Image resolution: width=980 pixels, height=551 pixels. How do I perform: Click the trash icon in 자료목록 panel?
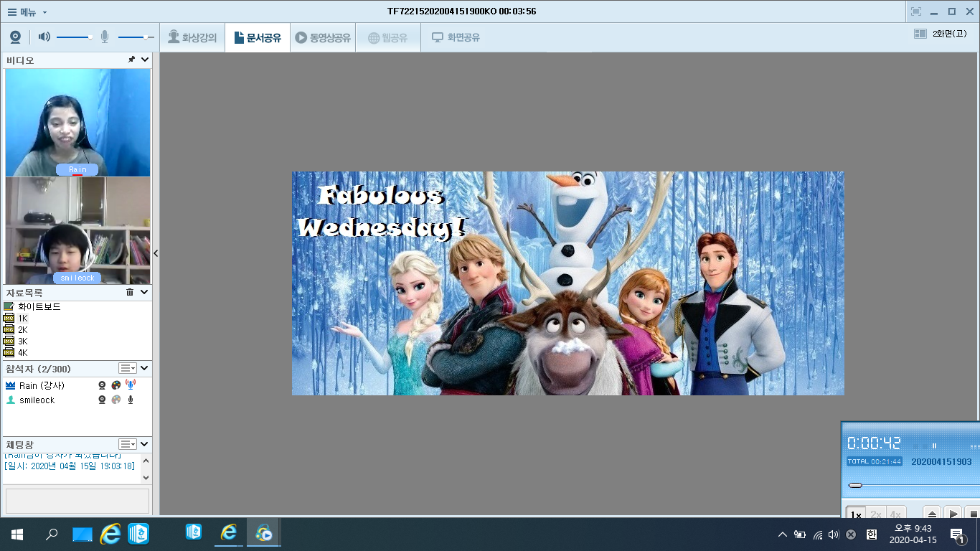pyautogui.click(x=130, y=292)
